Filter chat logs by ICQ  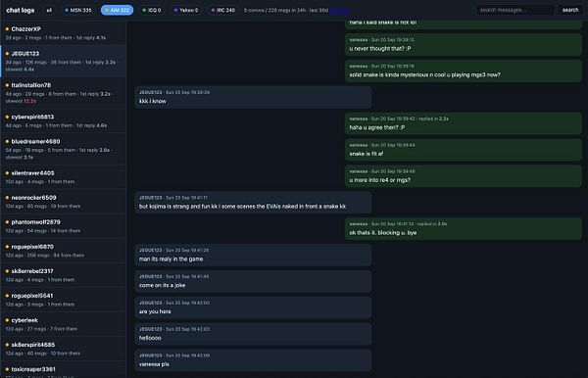[152, 10]
